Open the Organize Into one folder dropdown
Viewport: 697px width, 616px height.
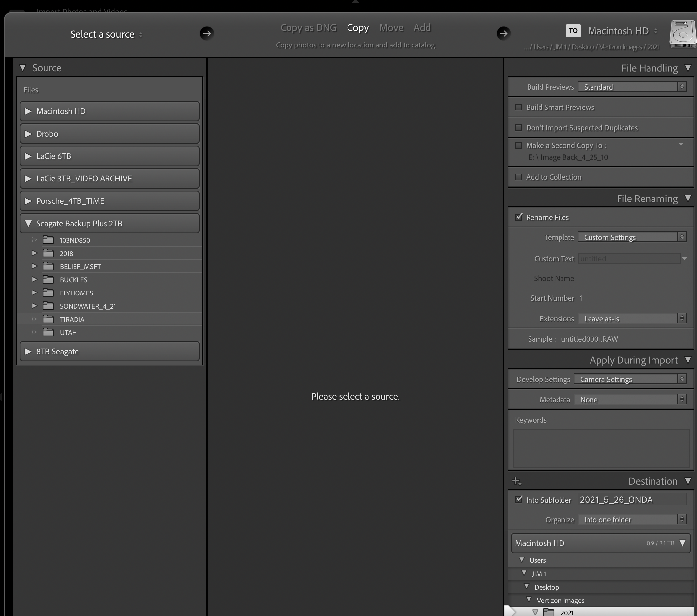click(x=632, y=519)
